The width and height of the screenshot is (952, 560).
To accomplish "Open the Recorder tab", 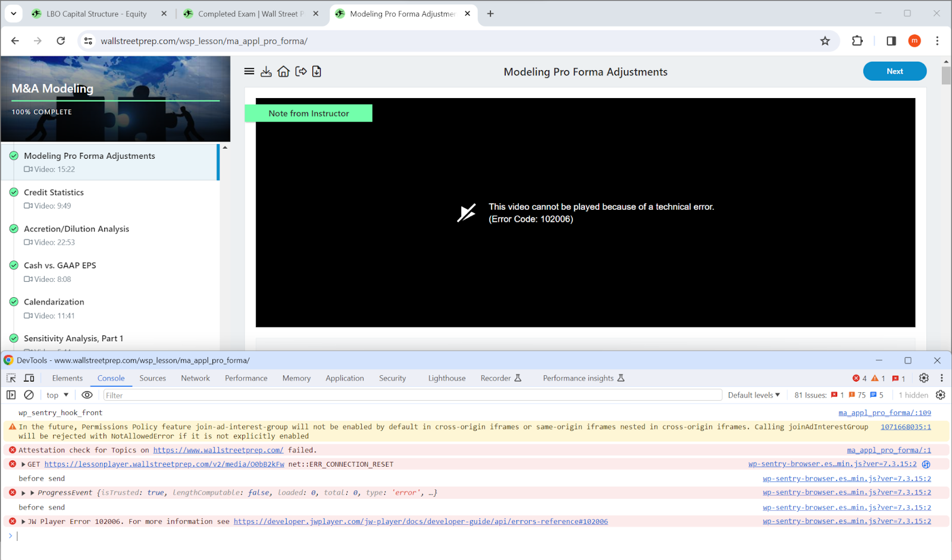I will click(x=501, y=378).
